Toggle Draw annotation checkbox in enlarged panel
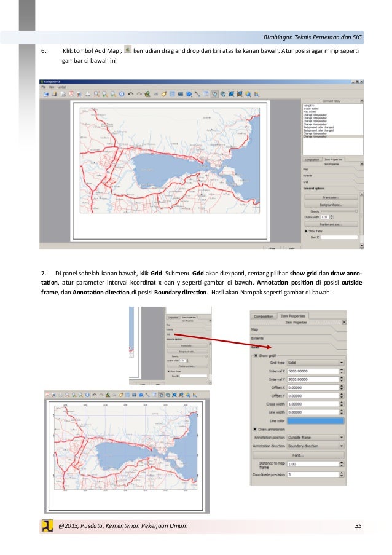The height and width of the screenshot is (555, 392). coord(255,430)
